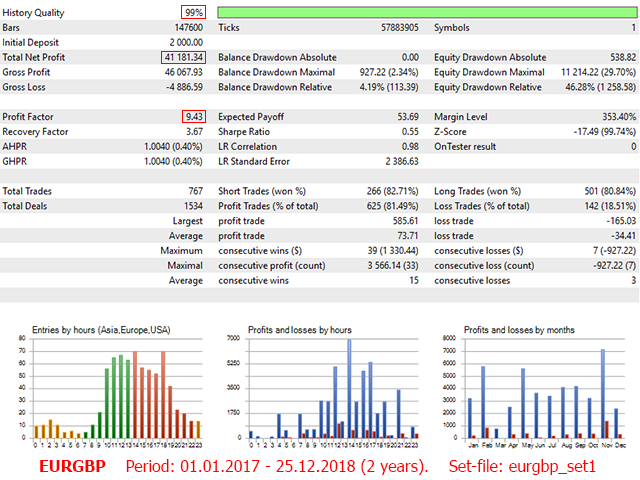
Task: Click the Set-file: eurgbp_set1 text
Action: [x=521, y=467]
